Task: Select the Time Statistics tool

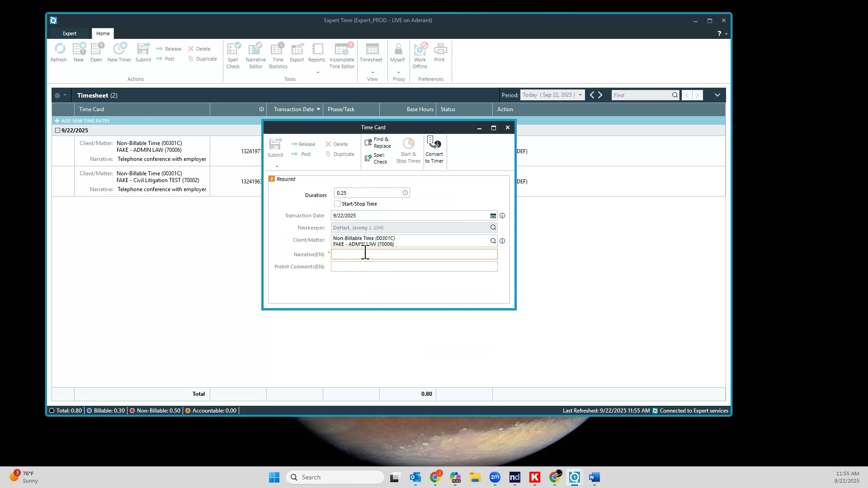Action: coord(277,54)
